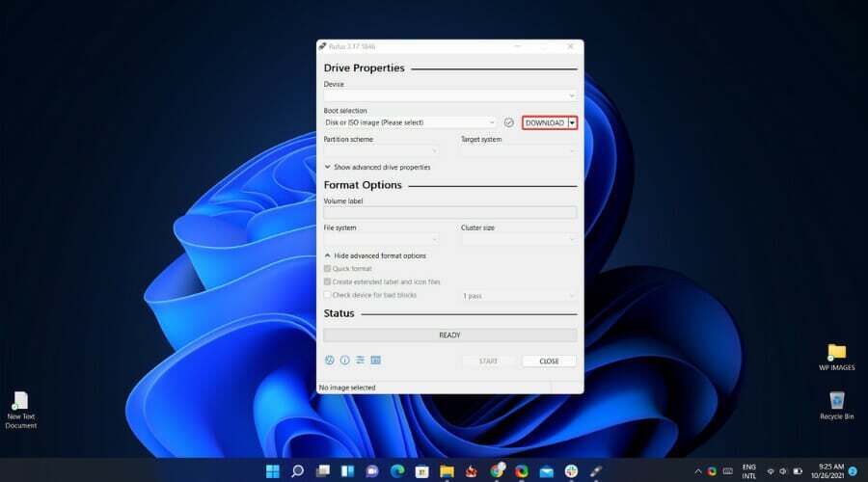
Task: Close the Rufus window
Action: [570, 46]
